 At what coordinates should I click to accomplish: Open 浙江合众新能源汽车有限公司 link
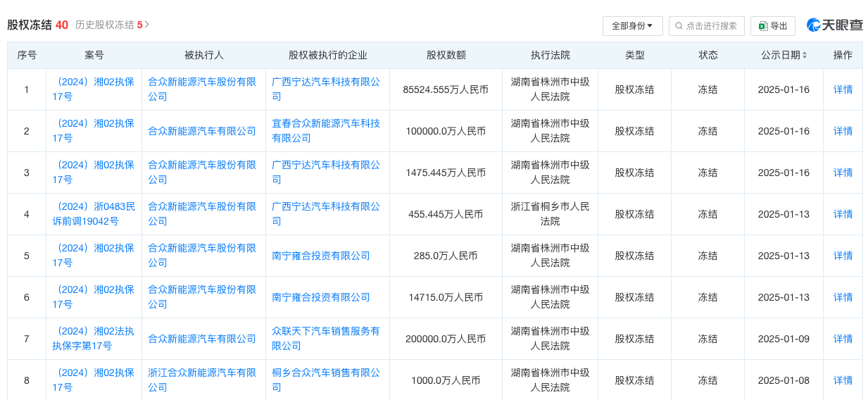(202, 380)
